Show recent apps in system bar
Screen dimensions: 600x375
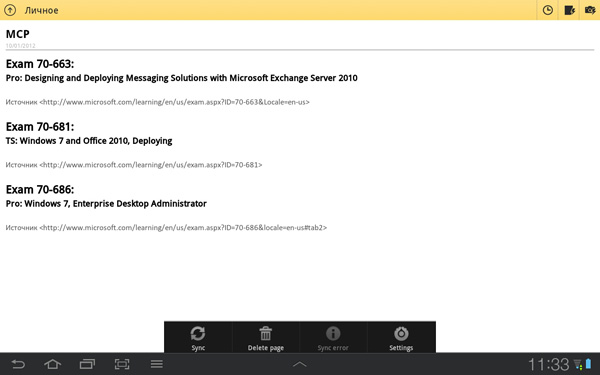87,364
